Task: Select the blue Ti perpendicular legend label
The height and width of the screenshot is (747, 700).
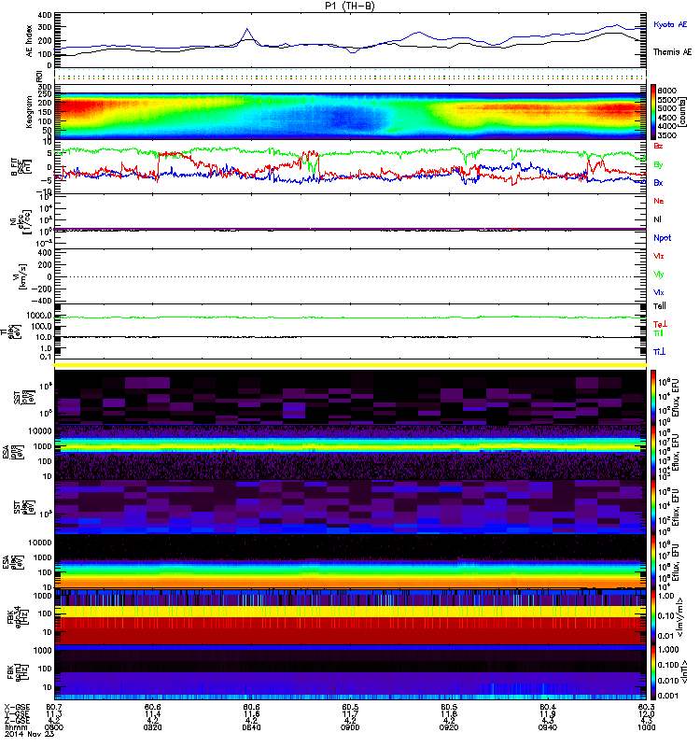Action: click(x=659, y=352)
